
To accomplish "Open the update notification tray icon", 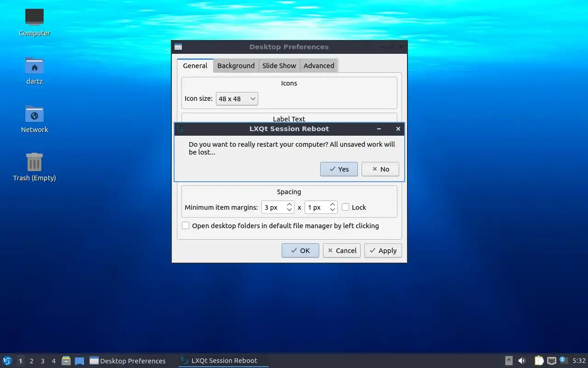I will 564,361.
